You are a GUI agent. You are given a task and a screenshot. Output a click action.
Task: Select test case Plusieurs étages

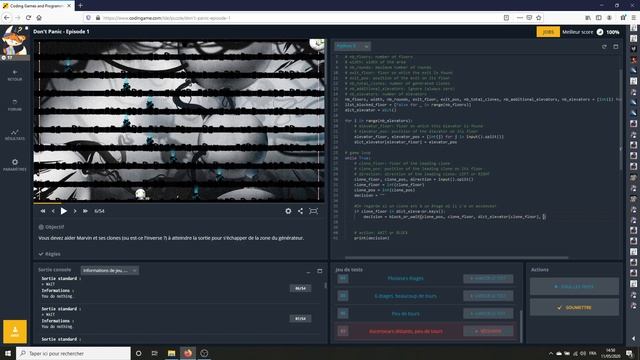(405, 278)
